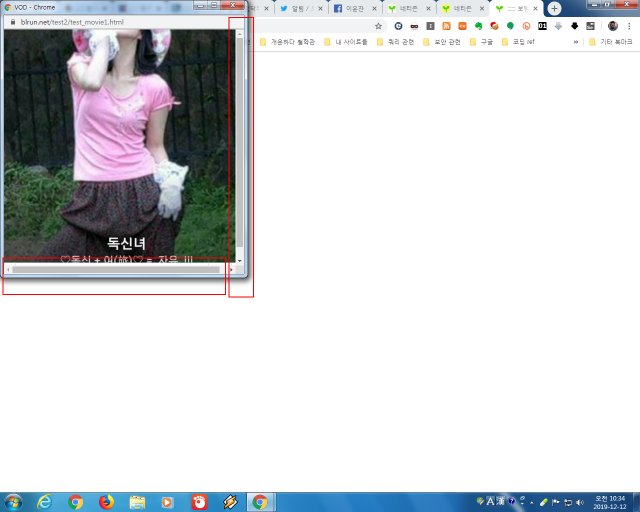Close the Facebook tab
Viewport: 640px width, 512px height.
374,9
